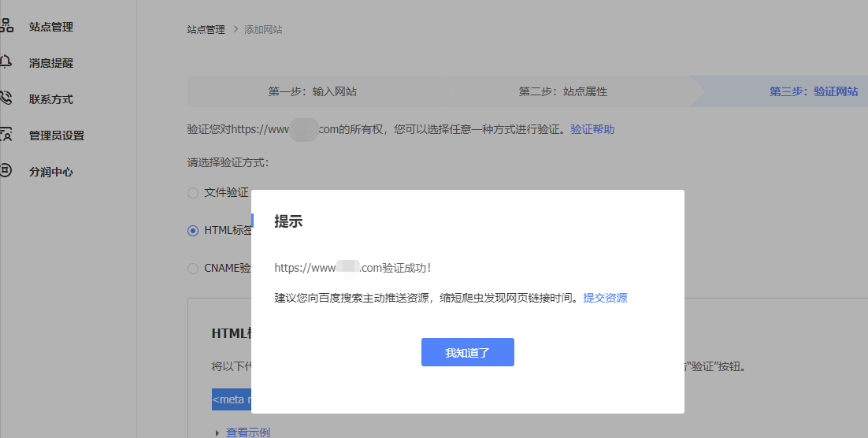Viewport: 868px width, 438px height.
Task: Select step 第三步：验证网站
Action: pos(813,91)
